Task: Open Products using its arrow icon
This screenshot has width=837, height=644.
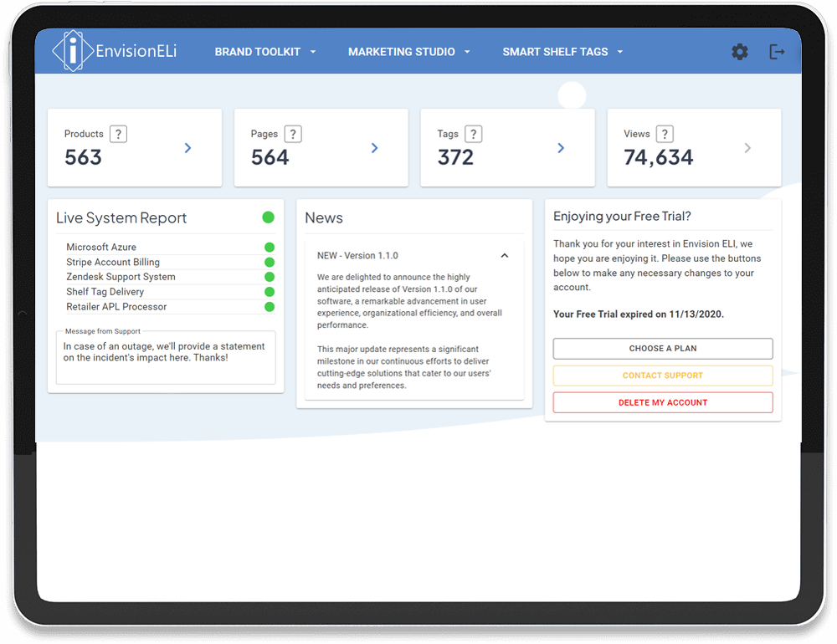Action: (x=187, y=148)
